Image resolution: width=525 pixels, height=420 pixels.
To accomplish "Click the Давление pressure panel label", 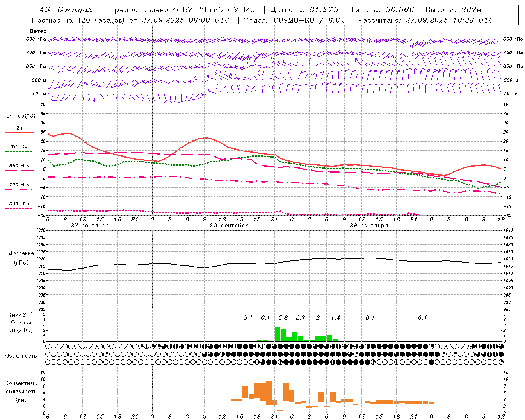I will point(21,253).
